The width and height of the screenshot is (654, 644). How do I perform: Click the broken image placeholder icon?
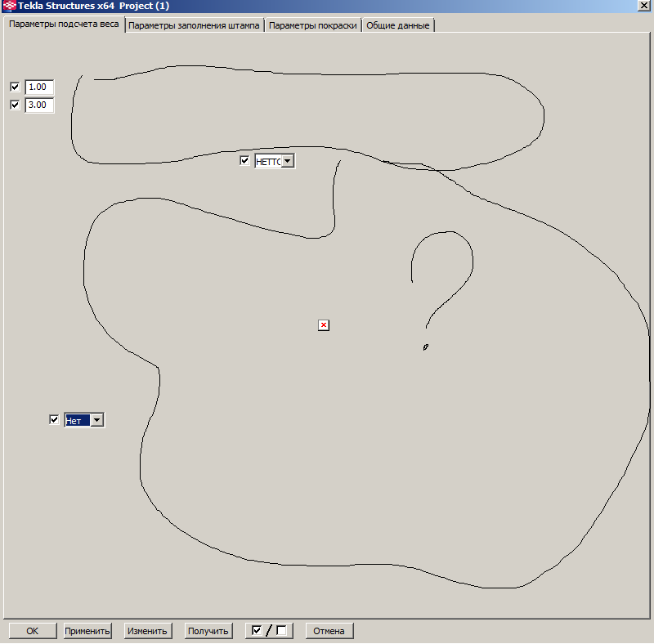(324, 325)
